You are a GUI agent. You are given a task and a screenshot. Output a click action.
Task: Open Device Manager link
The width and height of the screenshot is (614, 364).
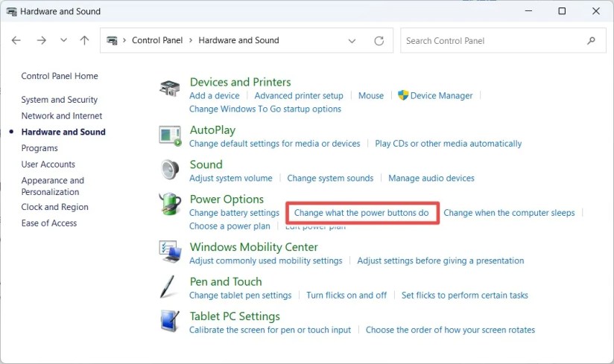tap(441, 95)
